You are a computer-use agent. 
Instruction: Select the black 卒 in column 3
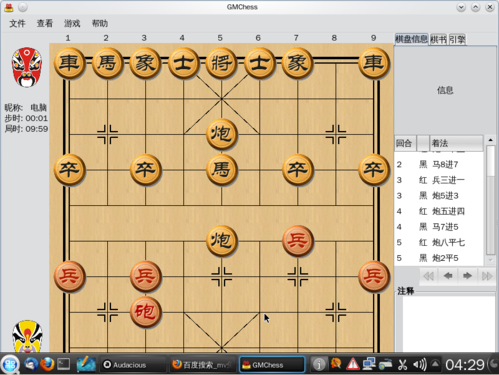coord(145,170)
